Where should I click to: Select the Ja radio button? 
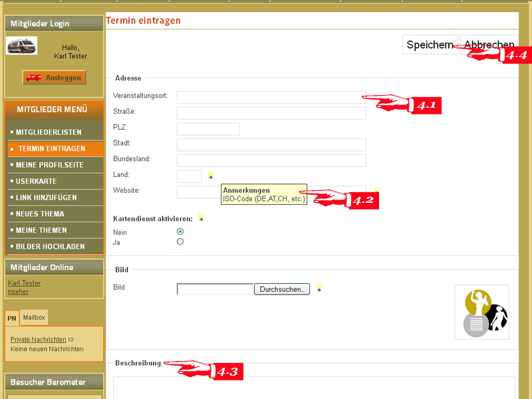[180, 242]
